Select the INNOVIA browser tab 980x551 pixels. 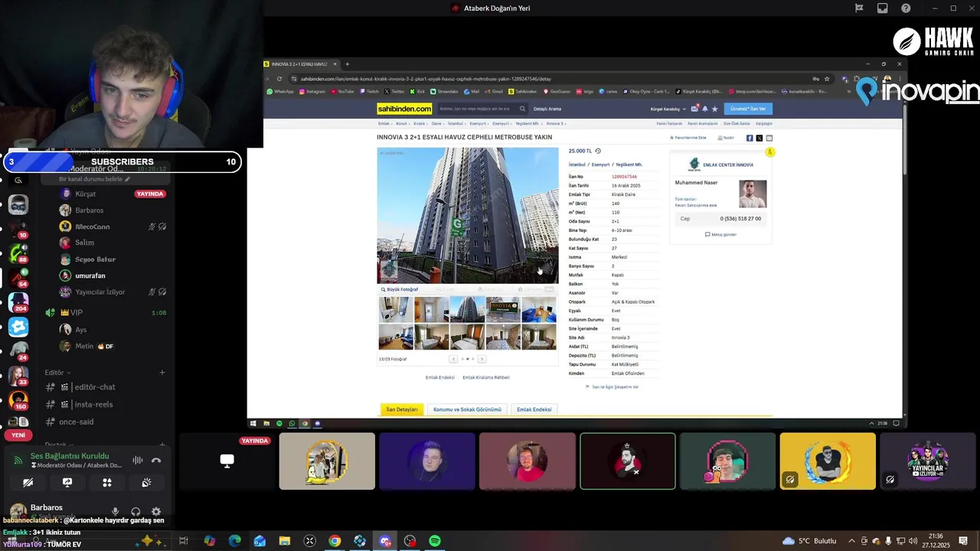click(x=300, y=64)
